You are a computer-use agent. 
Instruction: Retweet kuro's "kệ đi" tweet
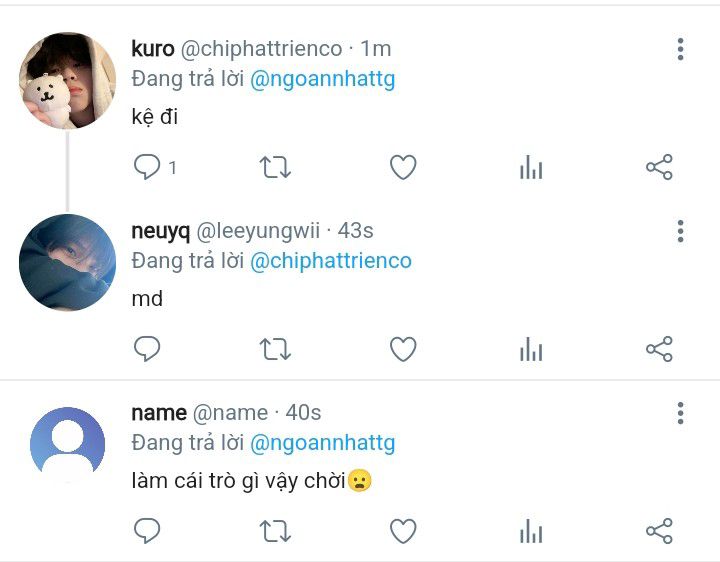click(275, 167)
